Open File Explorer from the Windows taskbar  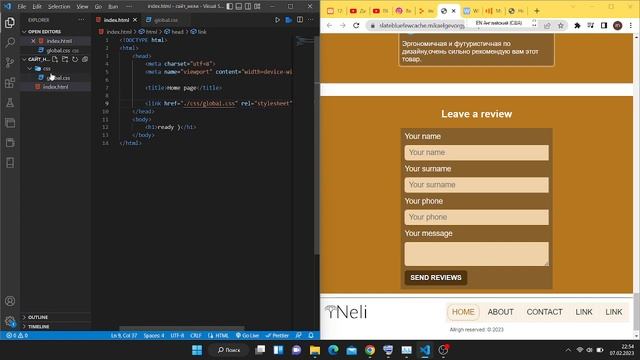[315, 350]
